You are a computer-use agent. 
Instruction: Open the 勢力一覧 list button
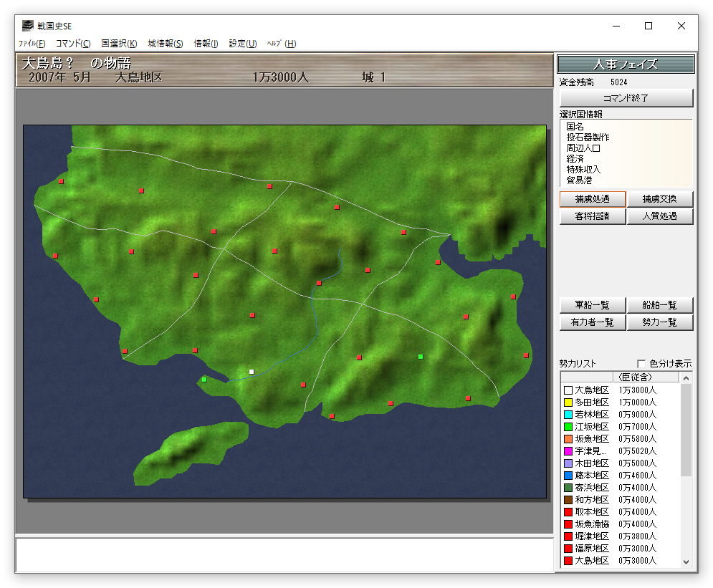(x=659, y=322)
